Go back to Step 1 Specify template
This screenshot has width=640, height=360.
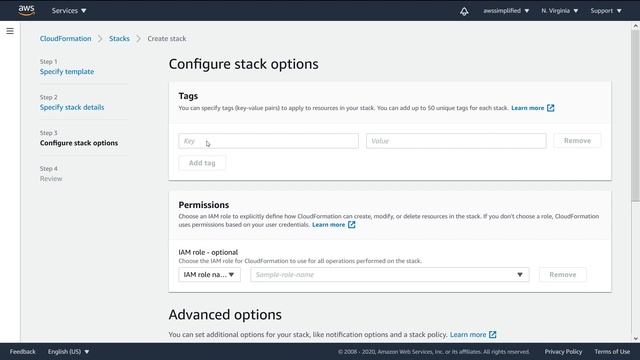click(x=67, y=71)
